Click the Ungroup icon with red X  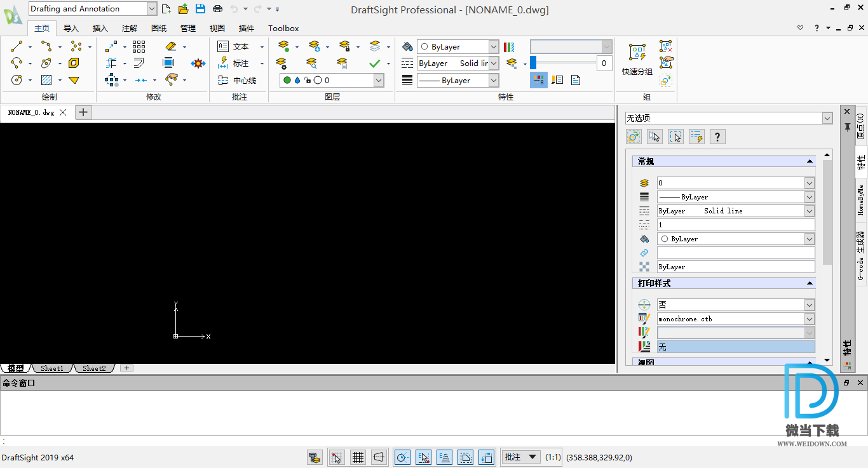point(665,46)
